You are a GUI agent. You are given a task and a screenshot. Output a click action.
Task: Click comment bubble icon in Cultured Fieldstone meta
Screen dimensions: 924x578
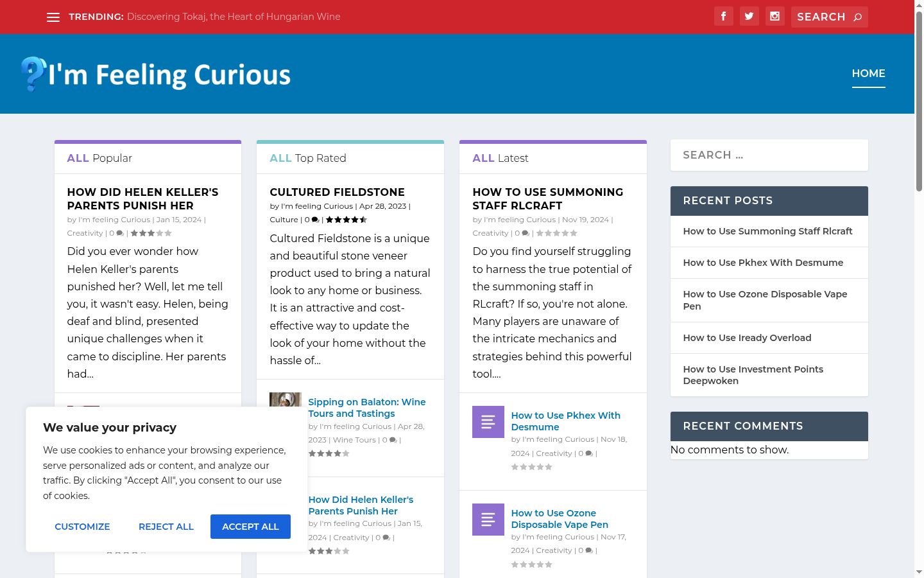click(315, 220)
